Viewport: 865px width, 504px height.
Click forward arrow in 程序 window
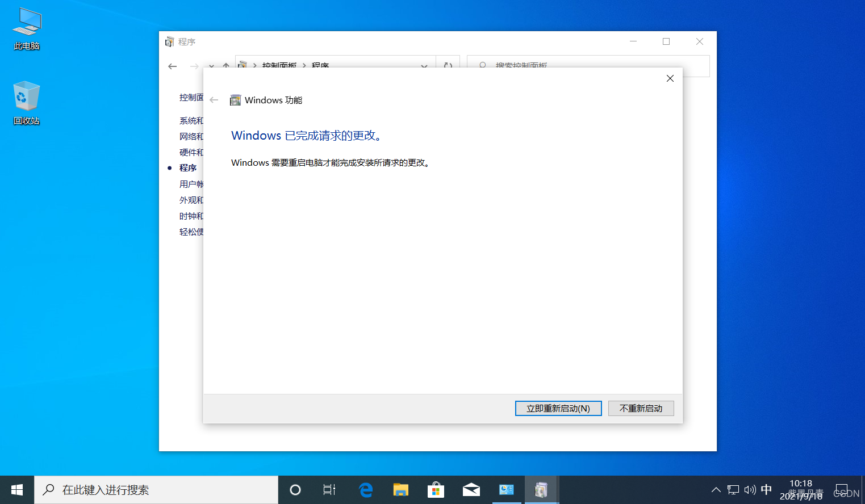(194, 66)
